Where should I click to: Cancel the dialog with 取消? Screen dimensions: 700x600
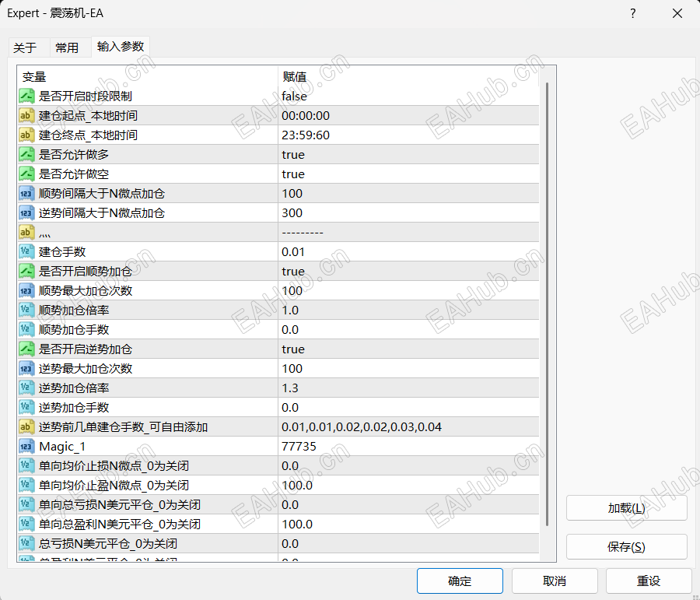[x=555, y=581]
